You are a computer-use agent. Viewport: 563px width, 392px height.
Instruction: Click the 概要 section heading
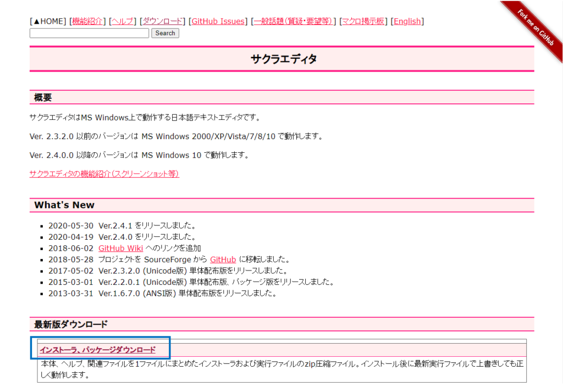coord(43,97)
